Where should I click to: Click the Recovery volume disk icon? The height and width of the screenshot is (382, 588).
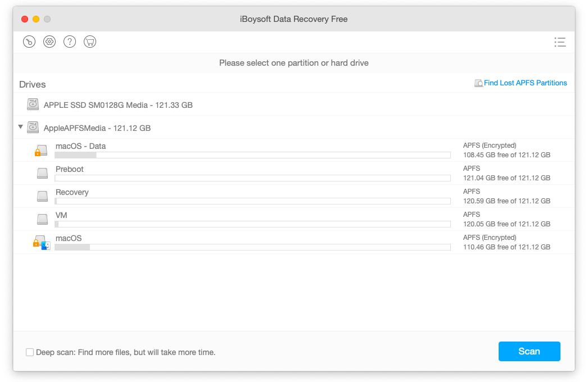(43, 197)
